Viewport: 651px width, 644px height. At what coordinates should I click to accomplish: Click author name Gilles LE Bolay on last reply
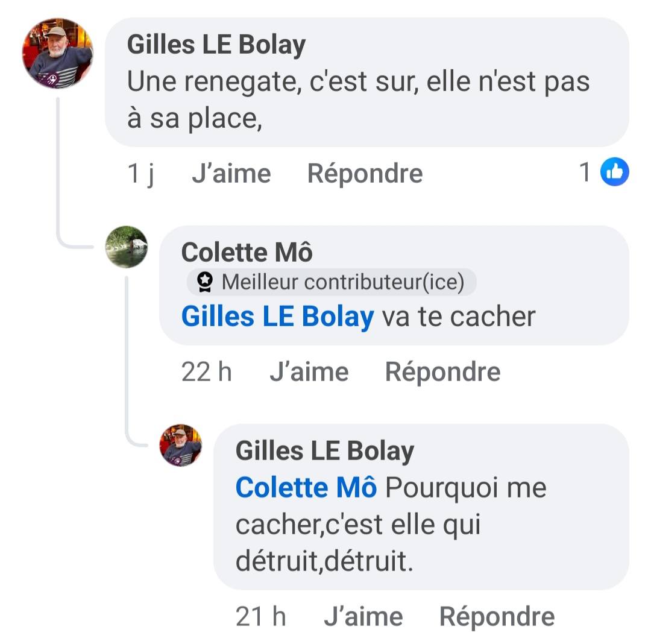click(x=324, y=451)
